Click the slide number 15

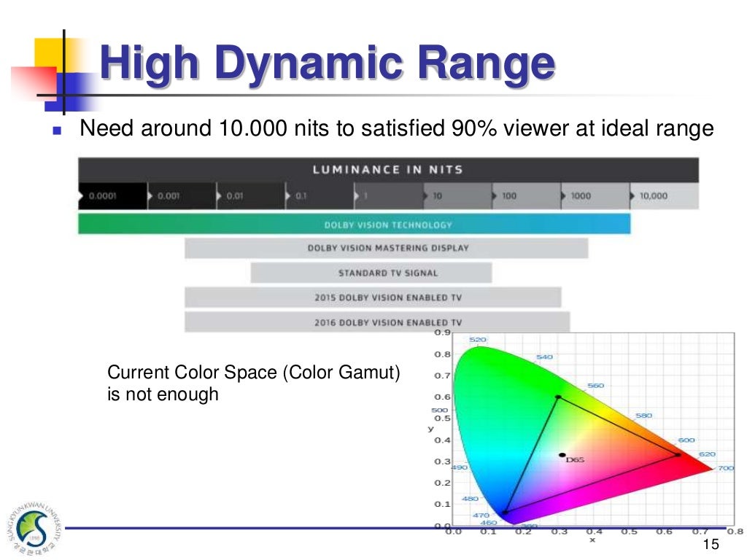pyautogui.click(x=711, y=544)
